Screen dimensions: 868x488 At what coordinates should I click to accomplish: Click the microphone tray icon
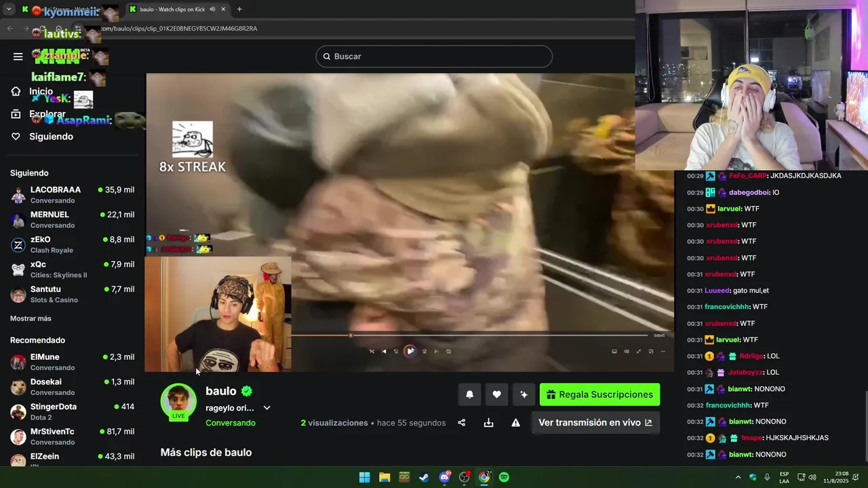[767, 477]
